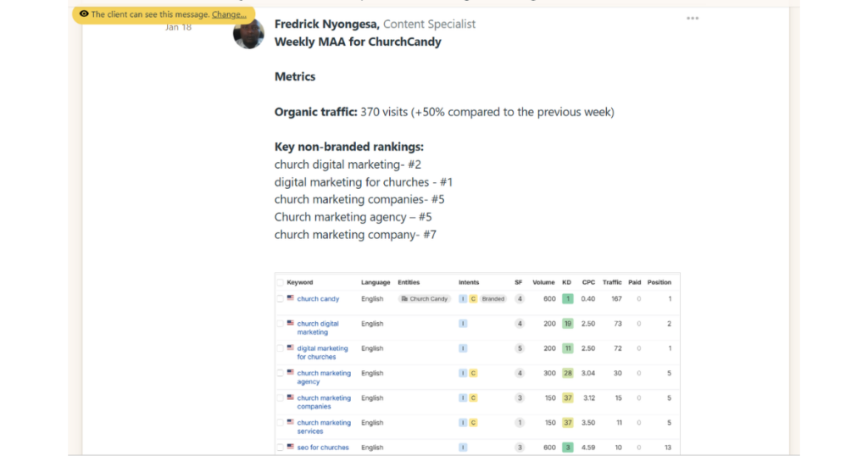This screenshot has width=868, height=456.
Task: Click the eye visibility icon in the yellow banner
Action: click(84, 14)
